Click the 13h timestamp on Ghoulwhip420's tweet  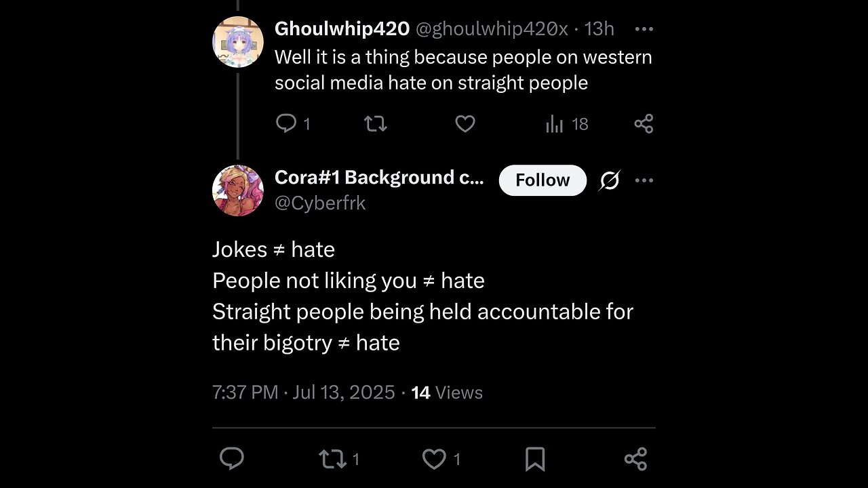599,28
